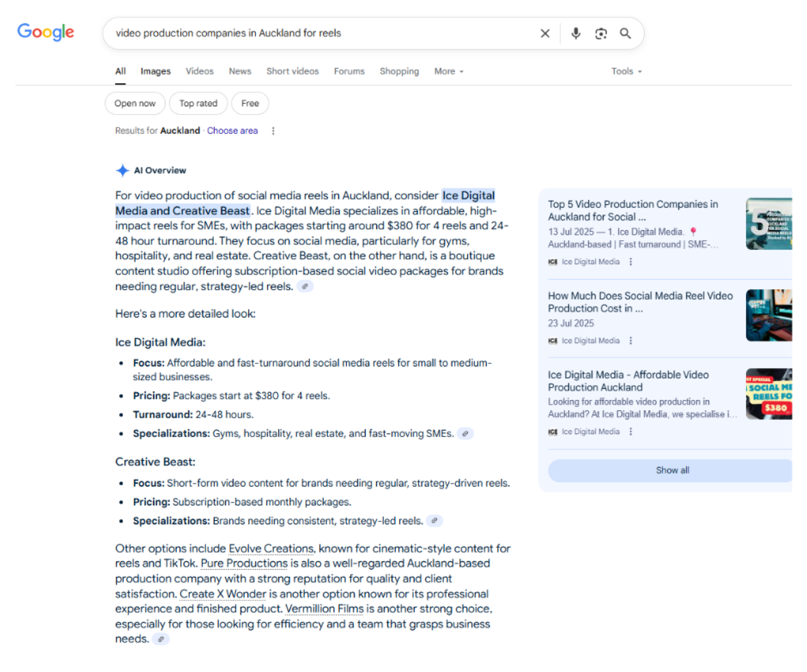This screenshot has height=672, width=807.
Task: Switch to the Videos tab
Action: click(x=200, y=71)
